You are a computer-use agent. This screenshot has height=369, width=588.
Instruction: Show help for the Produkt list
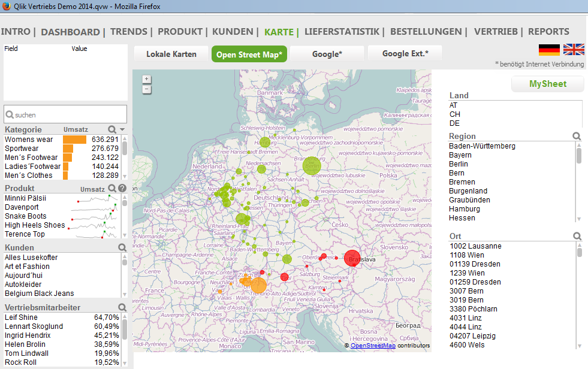[x=122, y=189]
